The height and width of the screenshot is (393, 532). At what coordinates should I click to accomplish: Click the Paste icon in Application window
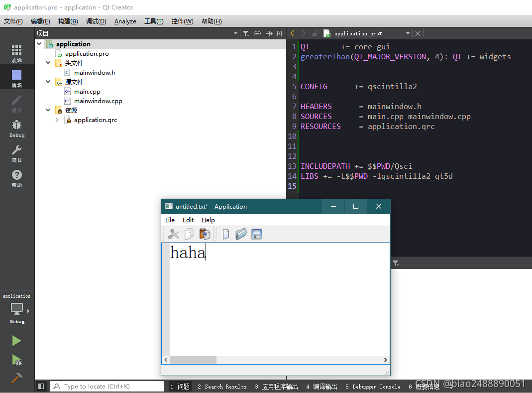coord(205,234)
